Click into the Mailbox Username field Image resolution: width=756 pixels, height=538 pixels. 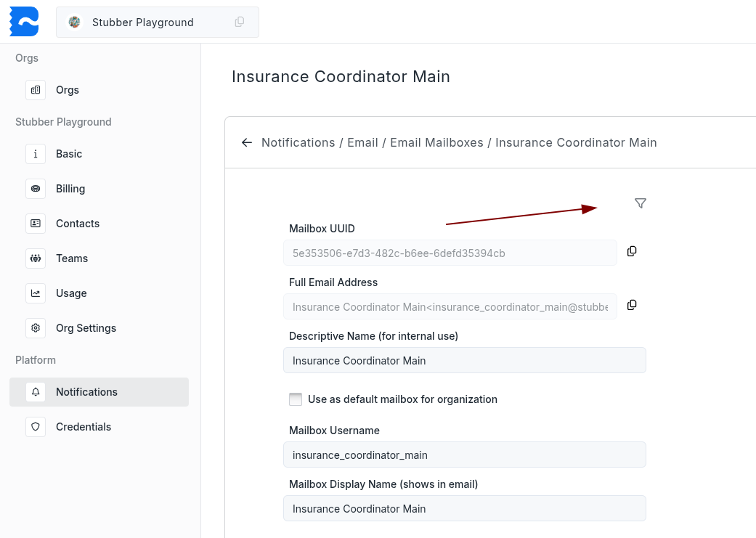(464, 455)
